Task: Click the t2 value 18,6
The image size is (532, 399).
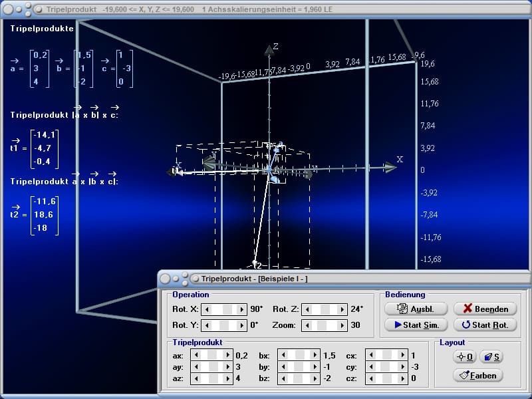Action: pyautogui.click(x=43, y=214)
